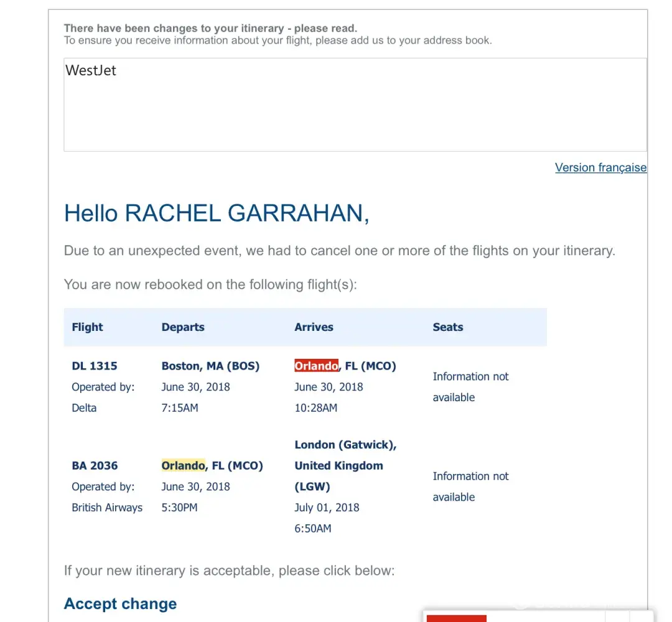This screenshot has height=622, width=672.
Task: Click the red button at the bottom
Action: [456, 618]
